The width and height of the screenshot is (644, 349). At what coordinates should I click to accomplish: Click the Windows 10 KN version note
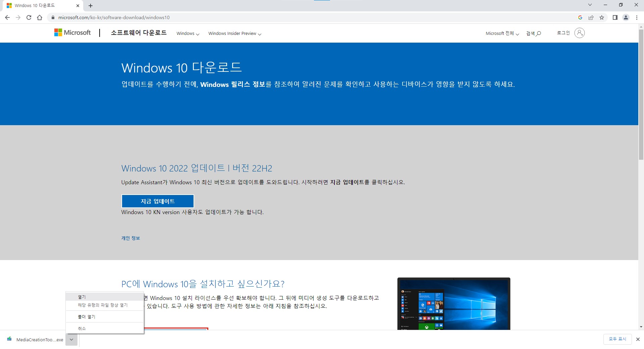pos(193,212)
